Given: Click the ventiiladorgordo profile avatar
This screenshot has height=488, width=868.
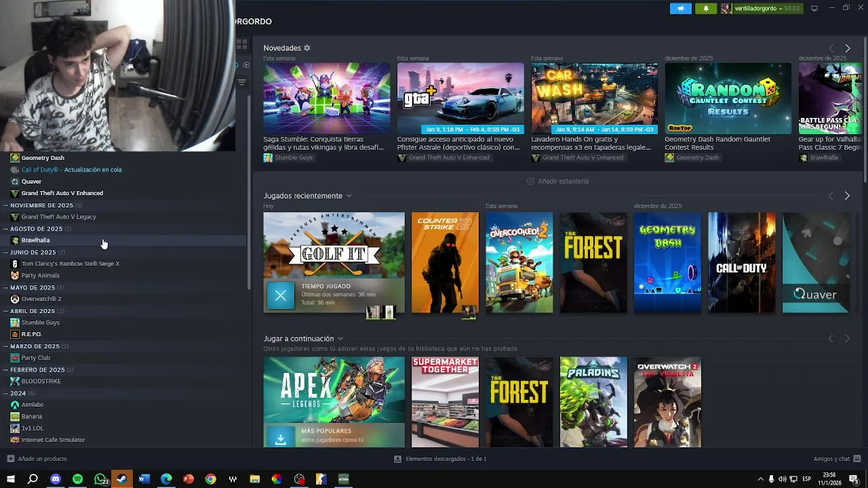Looking at the screenshot, I should (726, 8).
